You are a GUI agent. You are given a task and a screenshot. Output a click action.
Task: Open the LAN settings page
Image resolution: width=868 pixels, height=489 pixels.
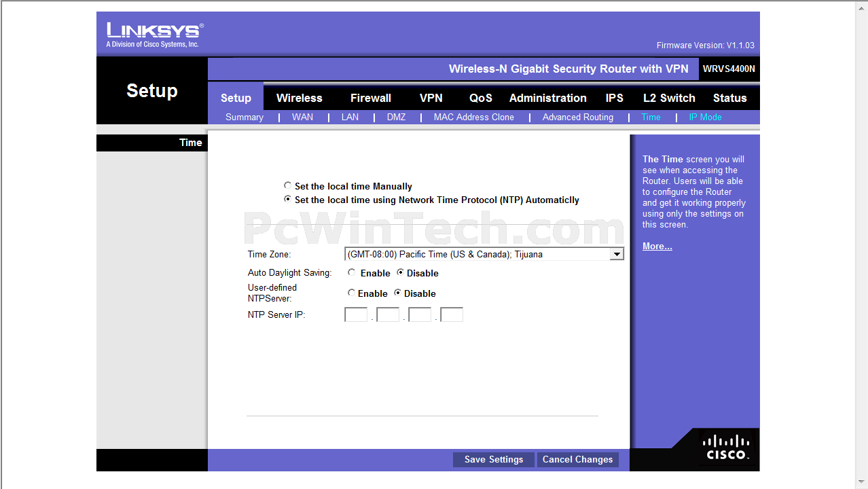(x=350, y=117)
